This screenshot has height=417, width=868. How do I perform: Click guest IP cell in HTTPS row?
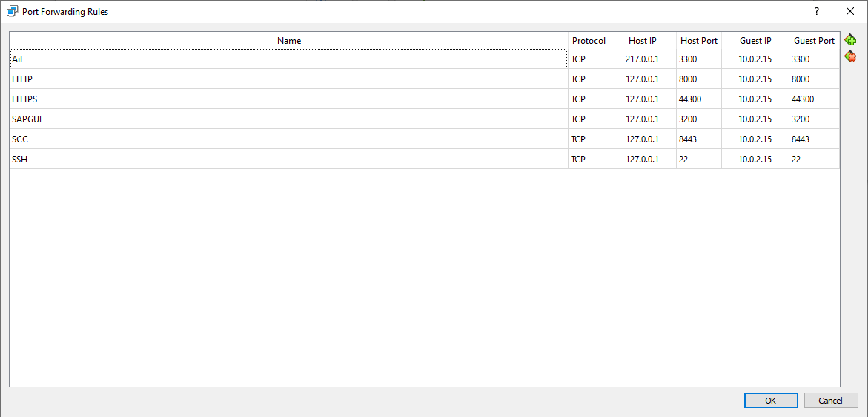755,99
